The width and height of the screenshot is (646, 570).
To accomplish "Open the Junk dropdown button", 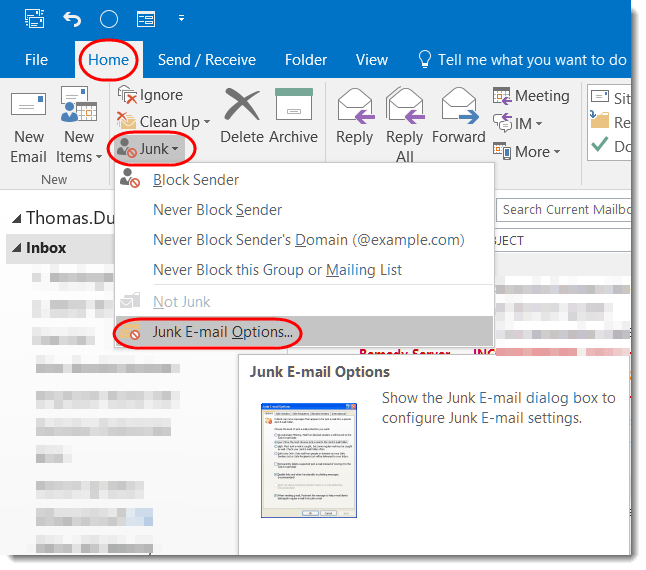I will 148,149.
